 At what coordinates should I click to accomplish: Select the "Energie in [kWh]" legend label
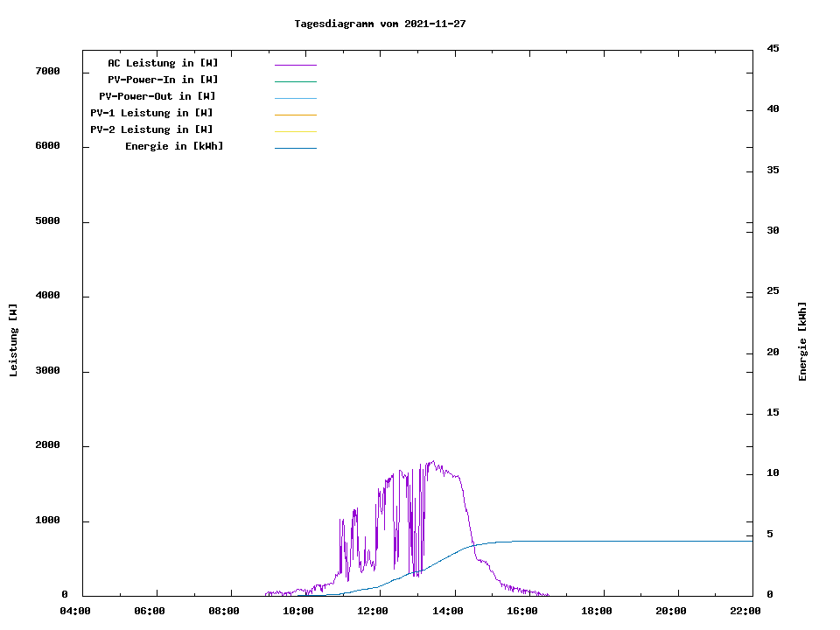[x=174, y=146]
